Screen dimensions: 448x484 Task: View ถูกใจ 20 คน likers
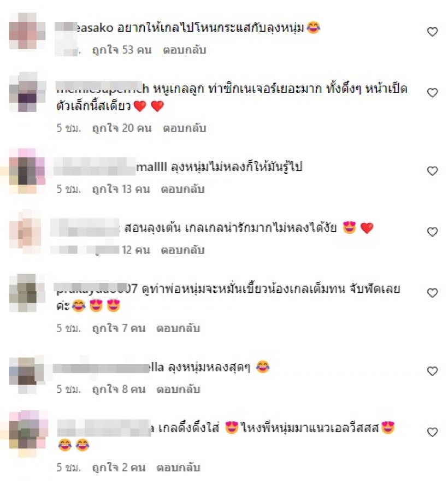click(x=122, y=128)
